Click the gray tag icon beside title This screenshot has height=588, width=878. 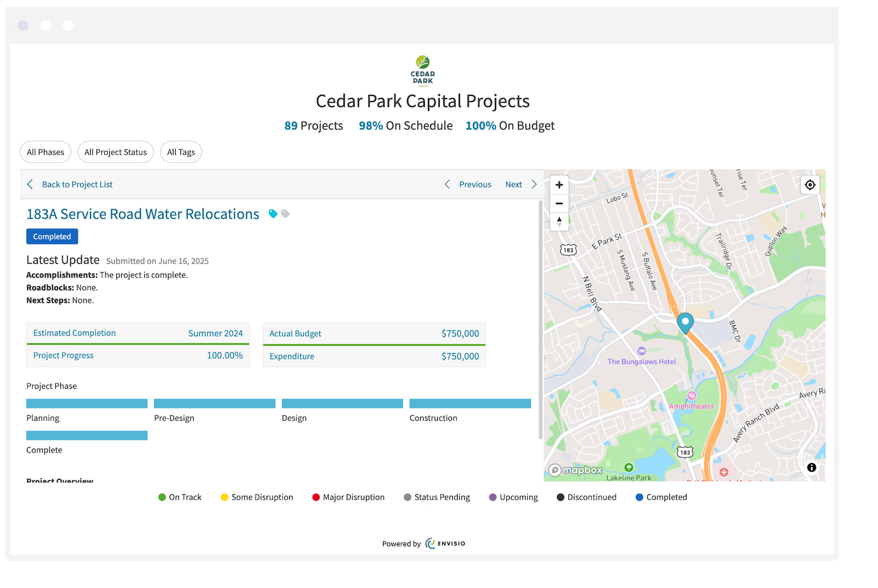pyautogui.click(x=285, y=214)
